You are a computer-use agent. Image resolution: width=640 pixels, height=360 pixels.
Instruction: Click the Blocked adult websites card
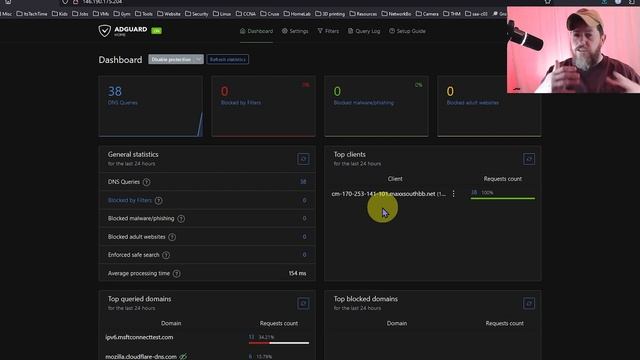coord(489,106)
